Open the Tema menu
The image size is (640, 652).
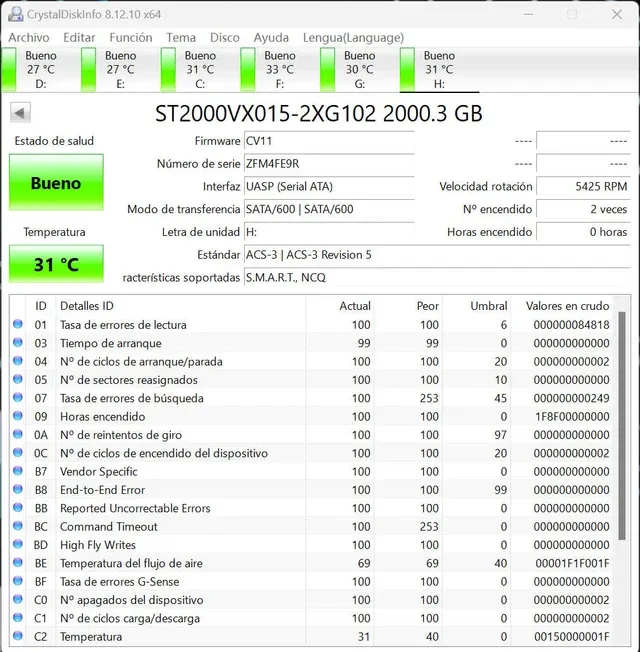click(x=181, y=38)
